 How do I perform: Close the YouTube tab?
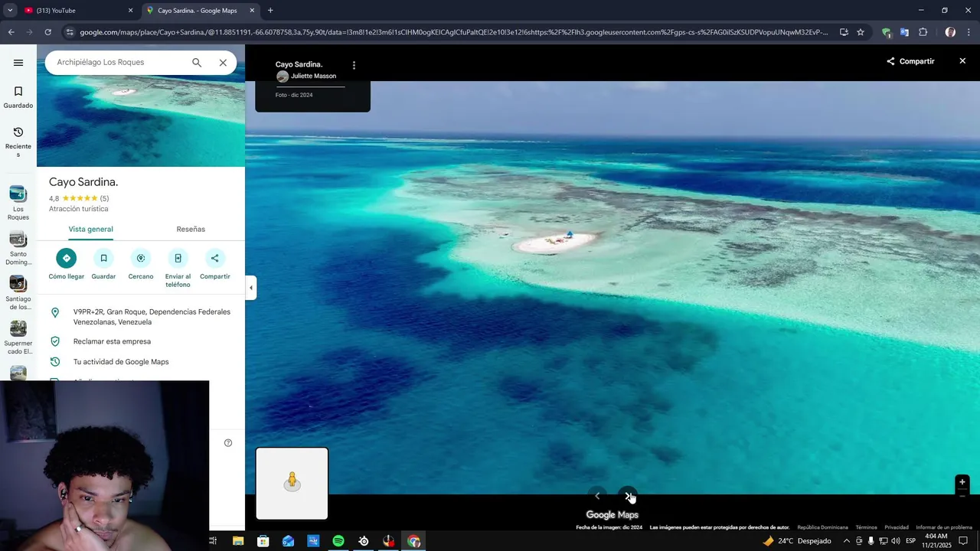coord(130,11)
